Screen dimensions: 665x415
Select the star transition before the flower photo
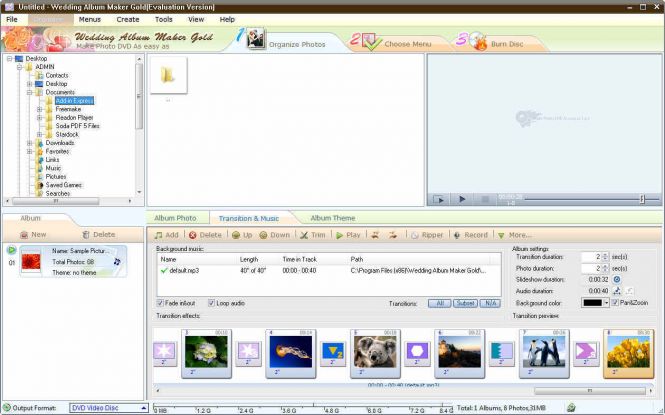(x=164, y=353)
